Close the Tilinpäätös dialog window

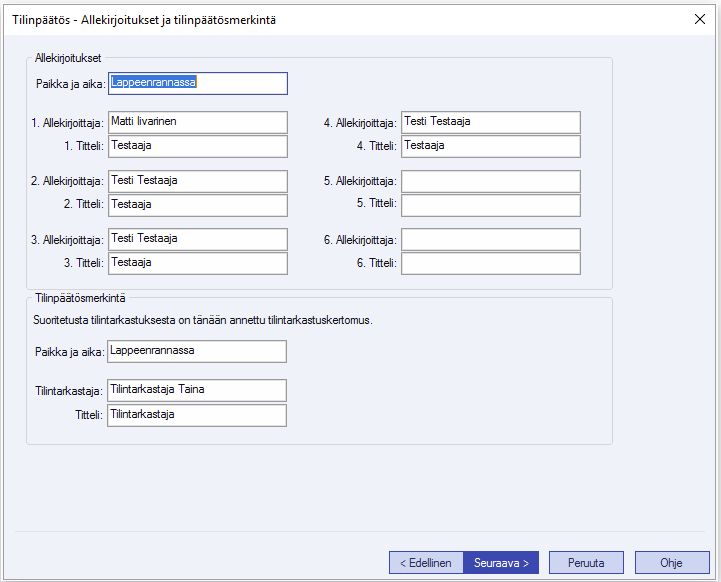point(700,19)
